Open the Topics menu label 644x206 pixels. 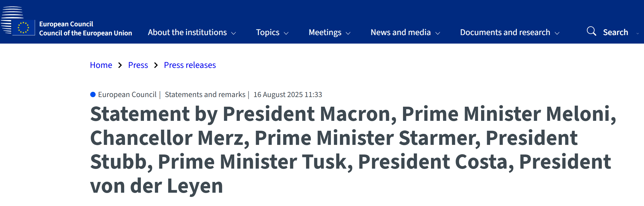pyautogui.click(x=268, y=32)
